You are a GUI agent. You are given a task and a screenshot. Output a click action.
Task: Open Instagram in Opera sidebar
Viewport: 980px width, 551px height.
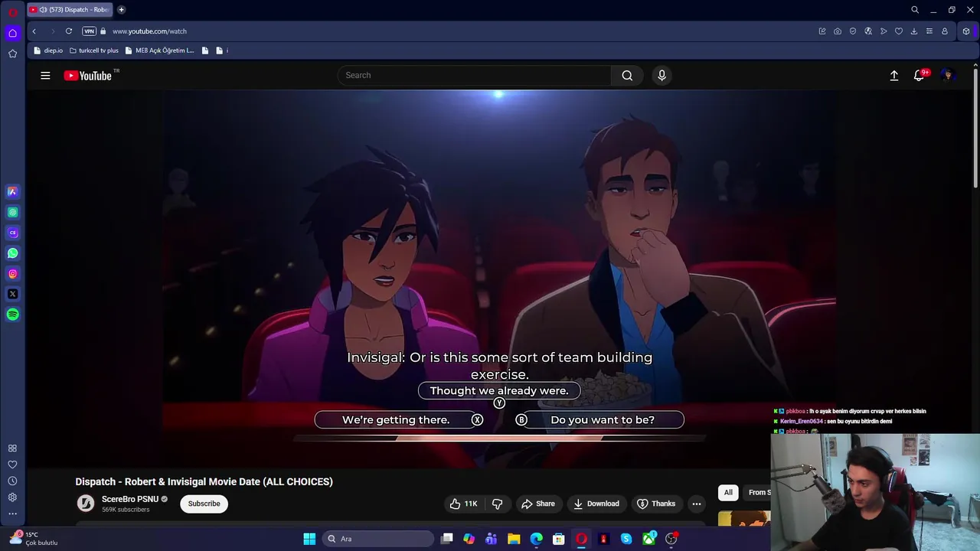pyautogui.click(x=12, y=274)
